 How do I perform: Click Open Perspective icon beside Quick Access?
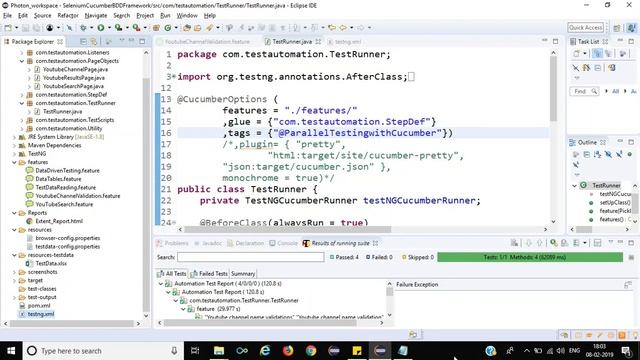617,28
